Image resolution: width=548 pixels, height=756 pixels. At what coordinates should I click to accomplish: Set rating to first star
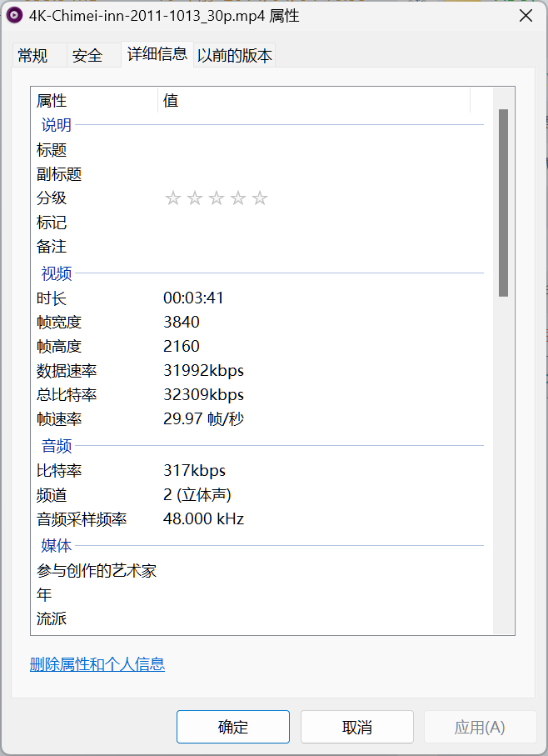click(173, 198)
